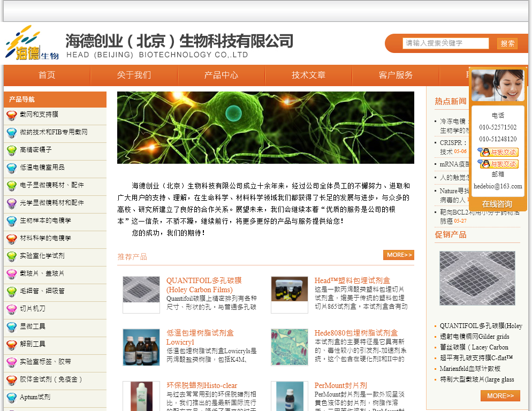Click the lamp icon beside 载网和支持膜
This screenshot has width=532, height=411.
click(11, 115)
